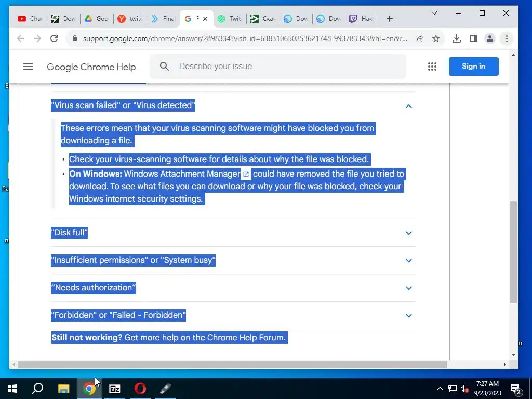532x399 pixels.
Task: Click the forward navigation arrow
Action: coord(37,38)
